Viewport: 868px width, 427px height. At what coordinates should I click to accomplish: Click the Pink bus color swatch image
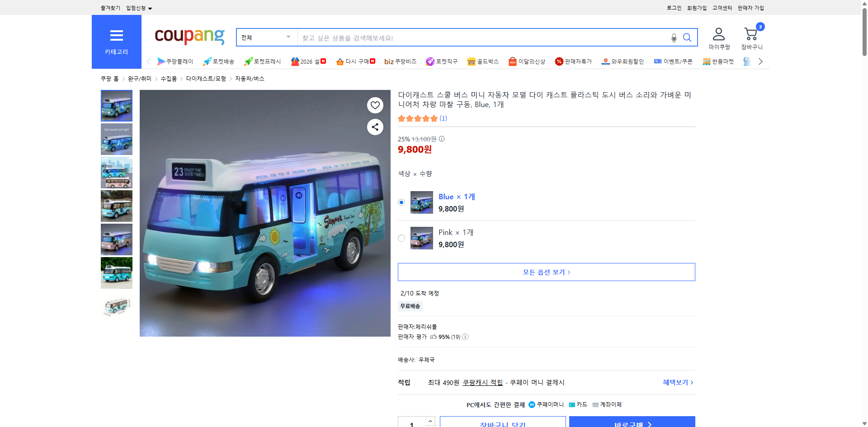pyautogui.click(x=421, y=238)
